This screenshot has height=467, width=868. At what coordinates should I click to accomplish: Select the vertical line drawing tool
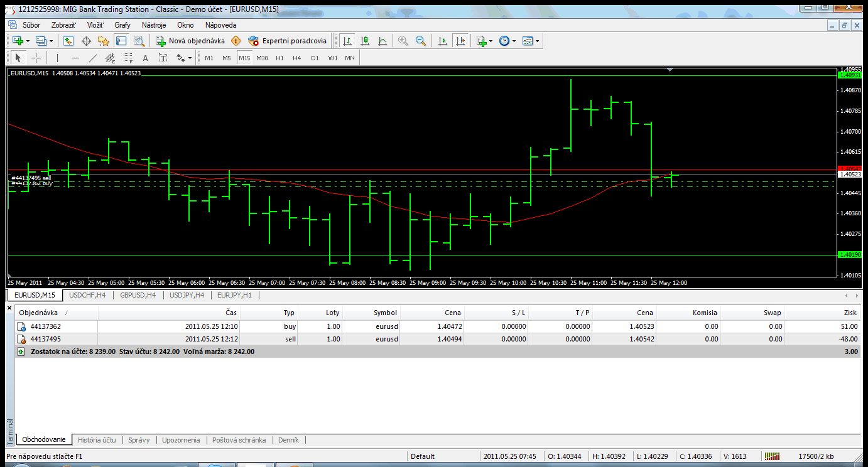(57, 58)
